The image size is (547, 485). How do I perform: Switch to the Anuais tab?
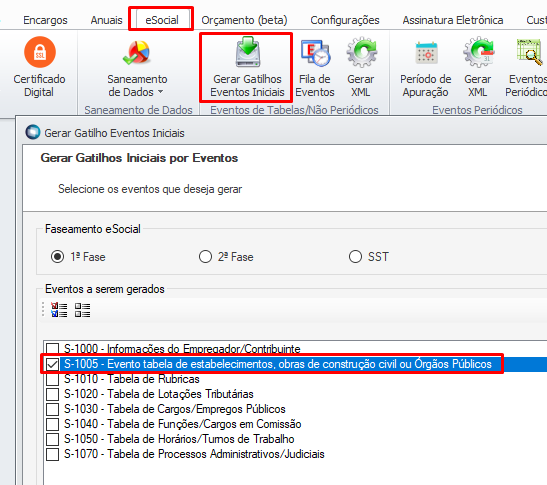pyautogui.click(x=106, y=20)
